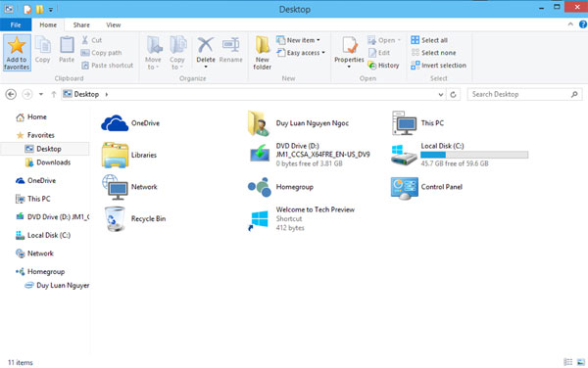Switch to the Share ribbon tab
Screen dimensions: 588x368
(x=81, y=25)
